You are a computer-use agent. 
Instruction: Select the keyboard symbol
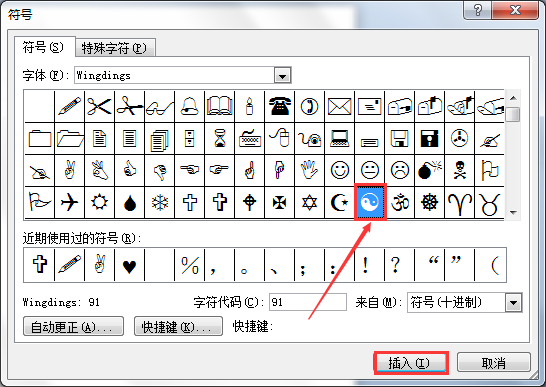249,138
